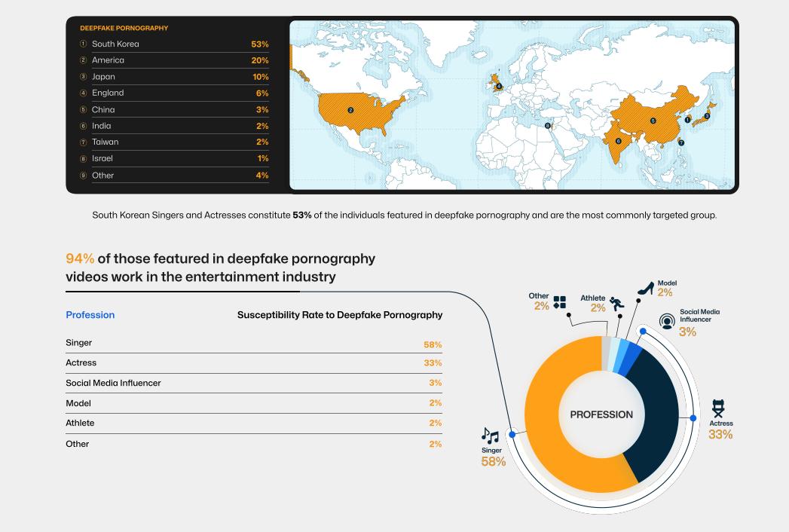Click map marker 3 on Japan
The height and width of the screenshot is (532, 789).
pyautogui.click(x=706, y=116)
